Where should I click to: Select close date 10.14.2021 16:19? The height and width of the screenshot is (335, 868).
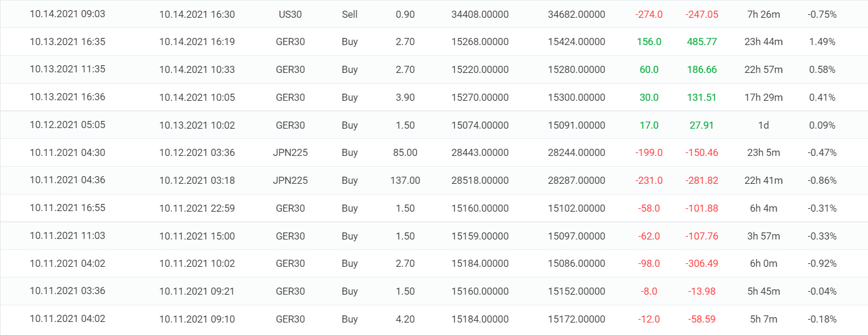[x=197, y=42]
